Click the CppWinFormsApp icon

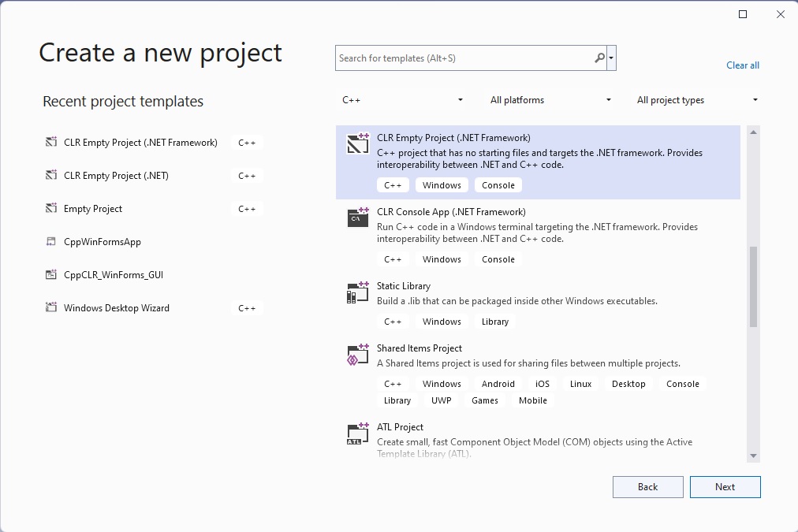[x=51, y=241]
